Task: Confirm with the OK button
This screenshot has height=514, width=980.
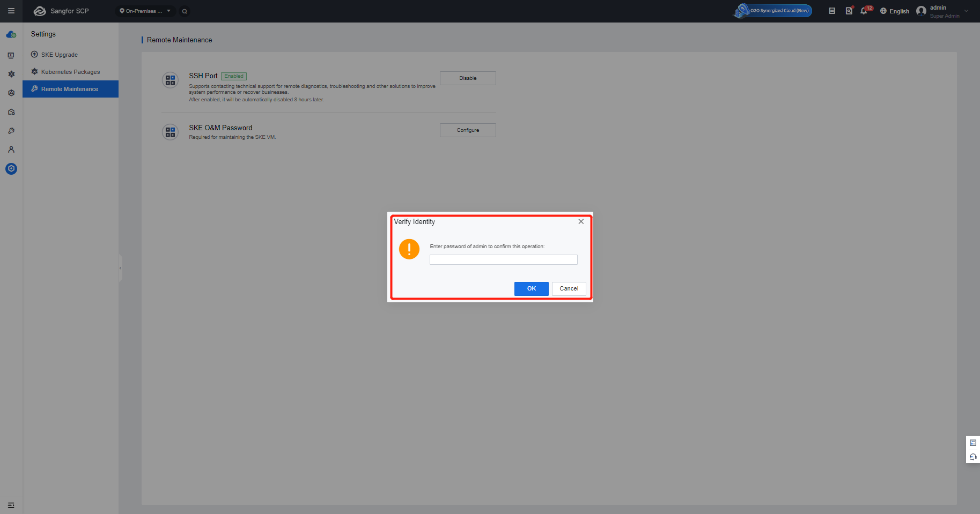Action: tap(532, 289)
